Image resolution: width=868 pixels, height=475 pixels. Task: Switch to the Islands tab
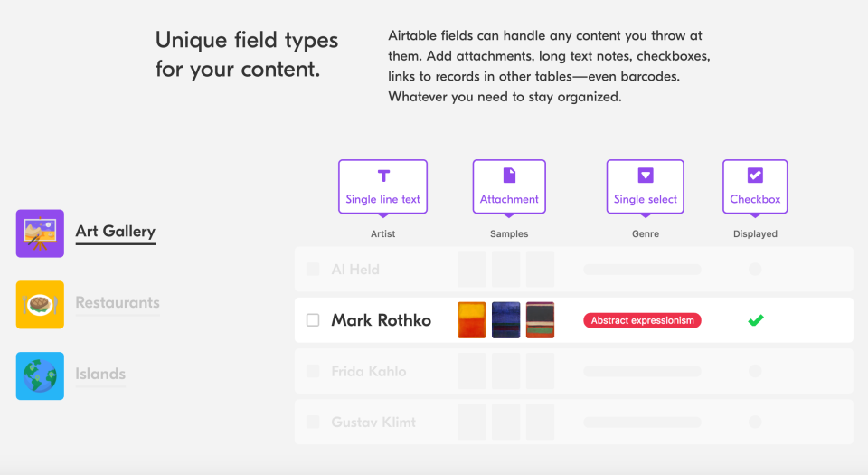[x=100, y=374]
